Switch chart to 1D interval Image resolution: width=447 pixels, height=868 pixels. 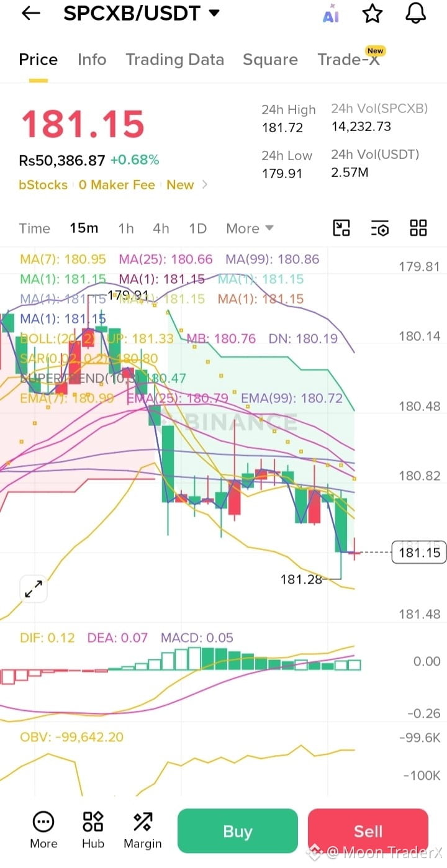point(197,228)
